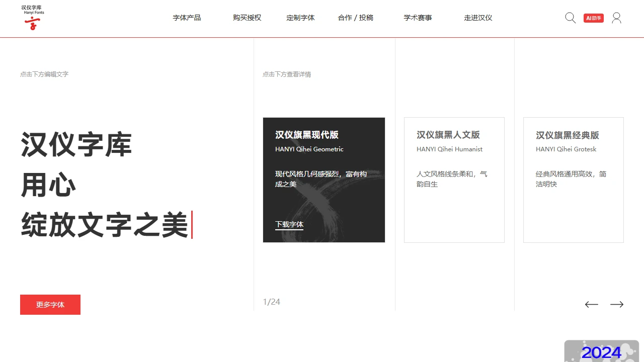The height and width of the screenshot is (362, 644).
Task: Expand the 合作 / 投稿 navigation entry
Action: click(356, 17)
